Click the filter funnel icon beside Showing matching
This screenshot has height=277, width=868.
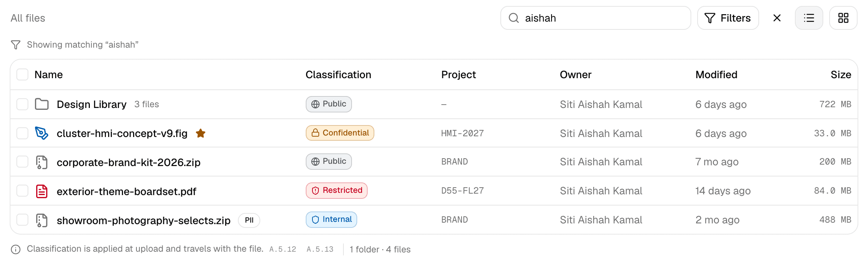click(16, 45)
